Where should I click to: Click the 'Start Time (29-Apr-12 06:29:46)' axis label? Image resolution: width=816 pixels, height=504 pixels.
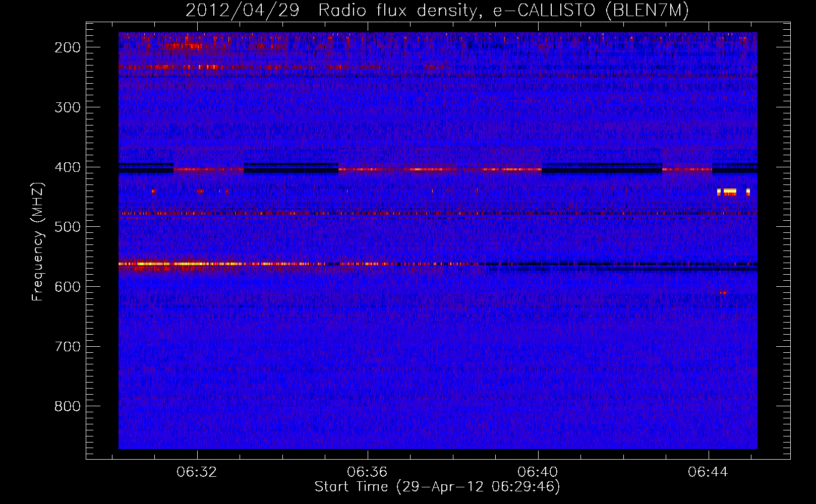(437, 487)
